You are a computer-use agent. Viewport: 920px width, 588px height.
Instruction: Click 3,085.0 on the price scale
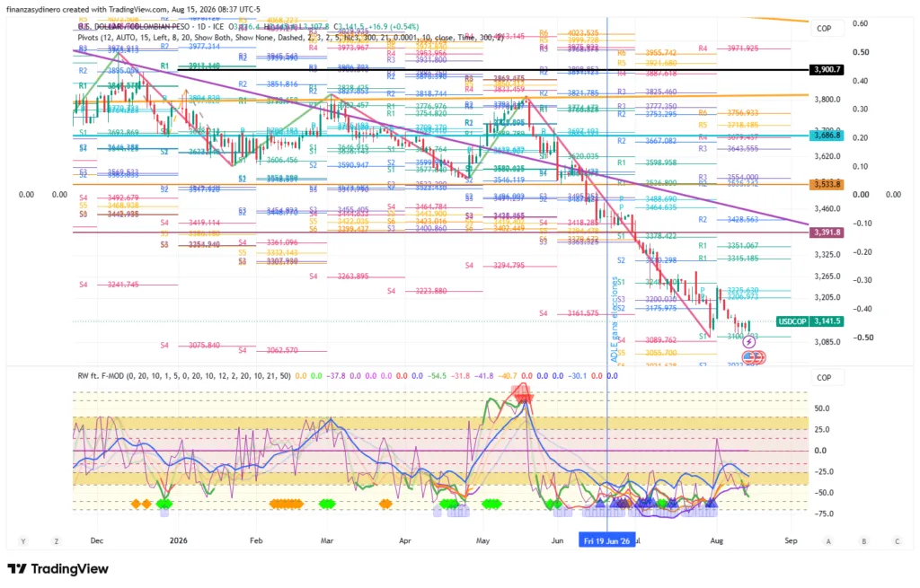pos(827,342)
